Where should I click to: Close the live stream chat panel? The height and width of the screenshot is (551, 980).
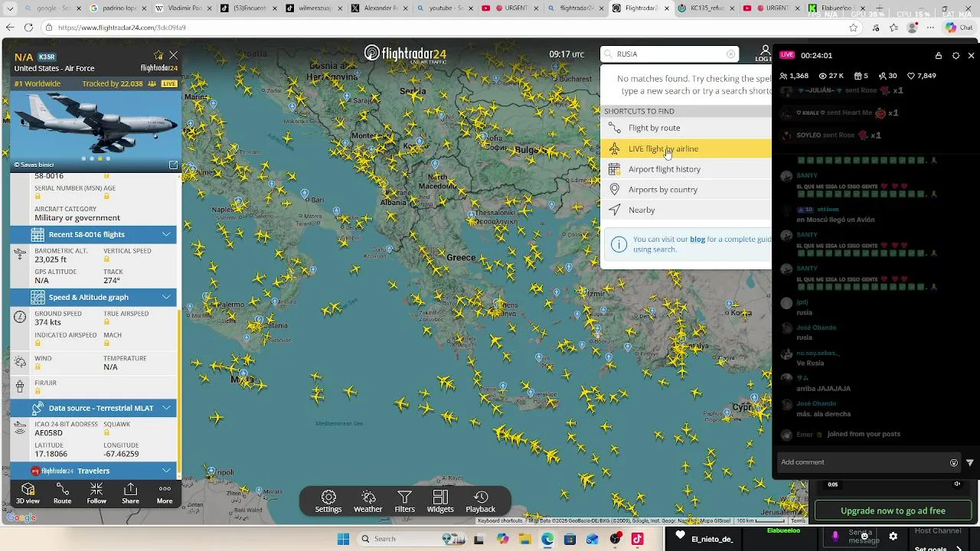tap(971, 56)
